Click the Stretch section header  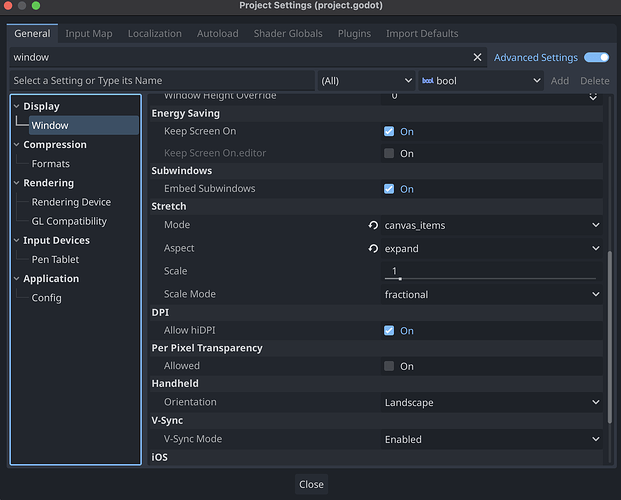point(376,206)
